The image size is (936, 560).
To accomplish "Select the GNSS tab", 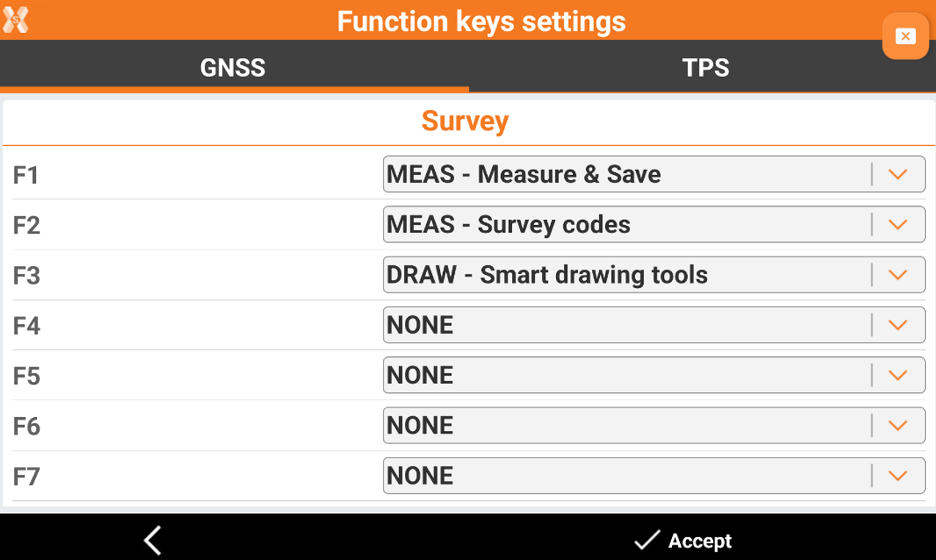I will (x=233, y=67).
